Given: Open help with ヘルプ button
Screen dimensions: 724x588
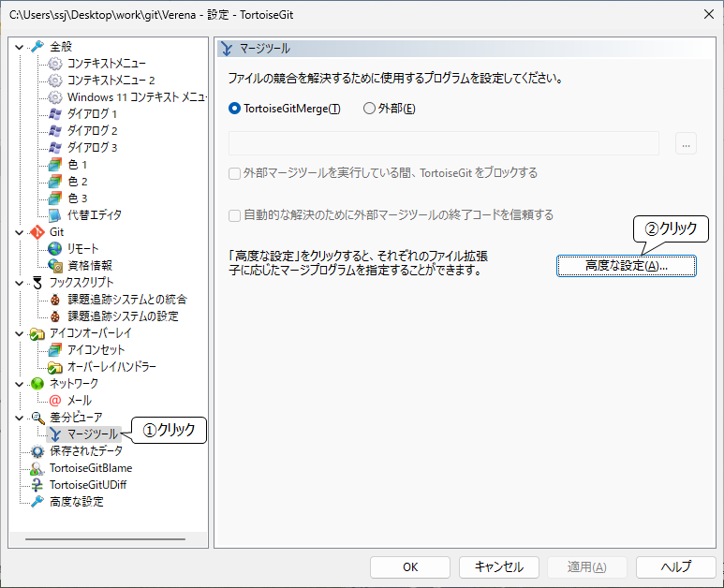Looking at the screenshot, I should point(676,567).
